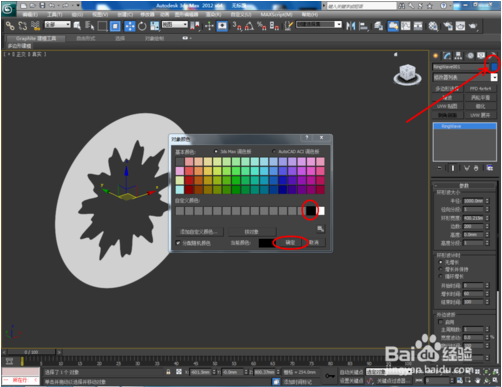Image resolution: width=502 pixels, height=387 pixels.
Task: Click OK in Object Color dialog
Action: [290, 242]
